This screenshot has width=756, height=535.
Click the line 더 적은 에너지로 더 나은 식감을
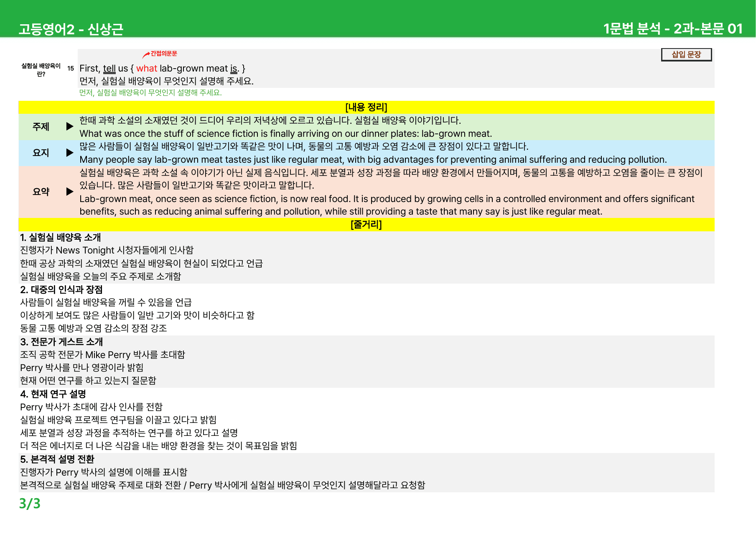coord(159,445)
